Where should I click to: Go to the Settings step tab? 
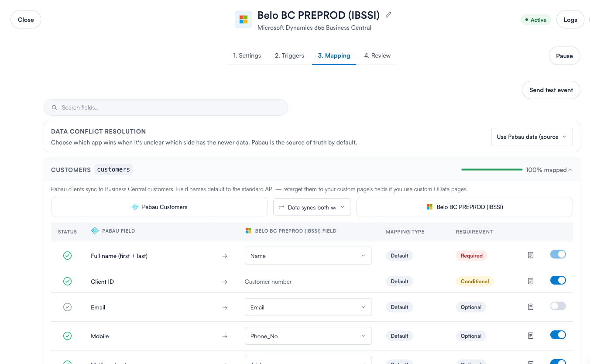[x=247, y=55]
